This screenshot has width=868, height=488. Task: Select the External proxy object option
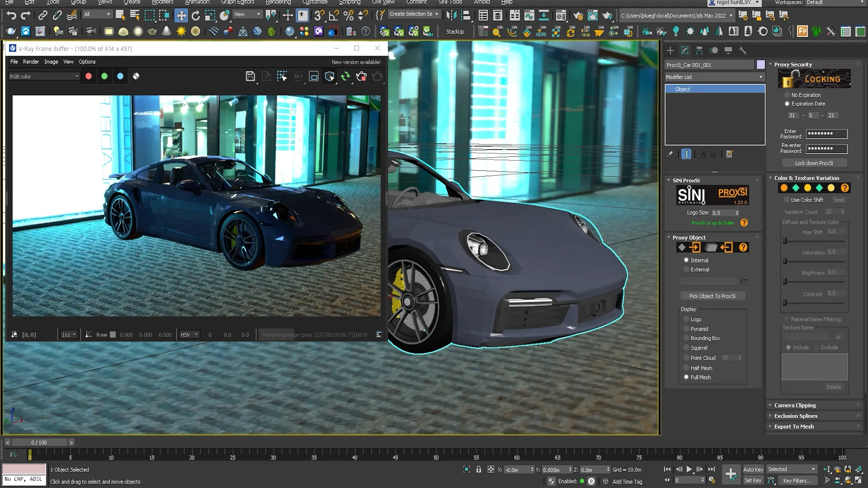[x=696, y=269]
